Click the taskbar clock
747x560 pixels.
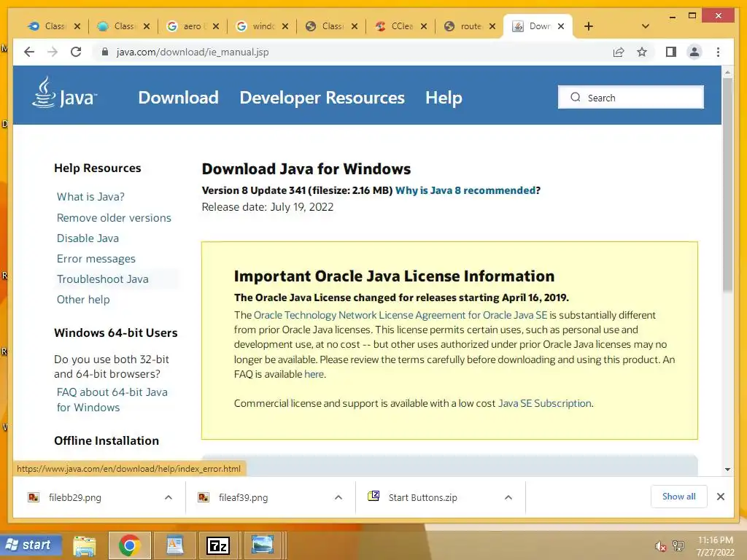tap(716, 546)
